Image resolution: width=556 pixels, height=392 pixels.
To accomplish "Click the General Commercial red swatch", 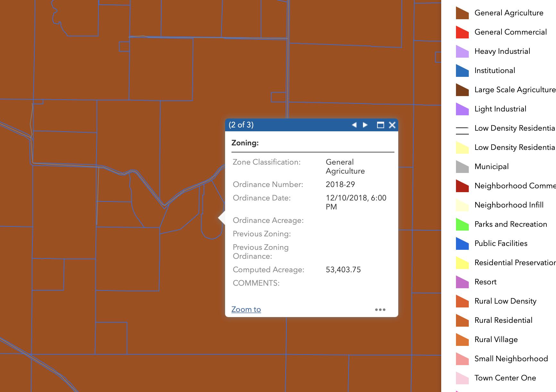I will (x=462, y=32).
